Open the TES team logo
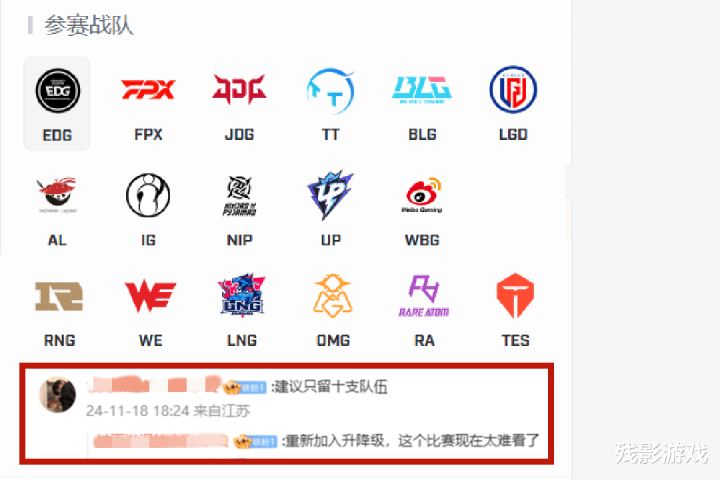Image resolution: width=720 pixels, height=480 pixels. (x=515, y=296)
